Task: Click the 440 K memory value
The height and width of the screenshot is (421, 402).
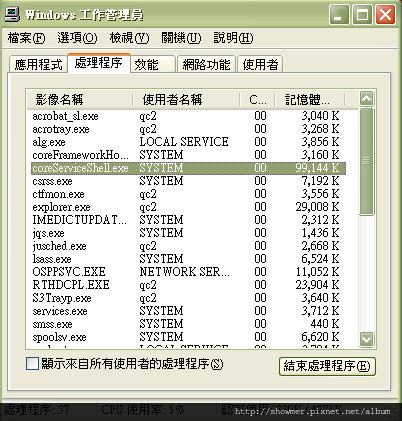Action: [325, 324]
